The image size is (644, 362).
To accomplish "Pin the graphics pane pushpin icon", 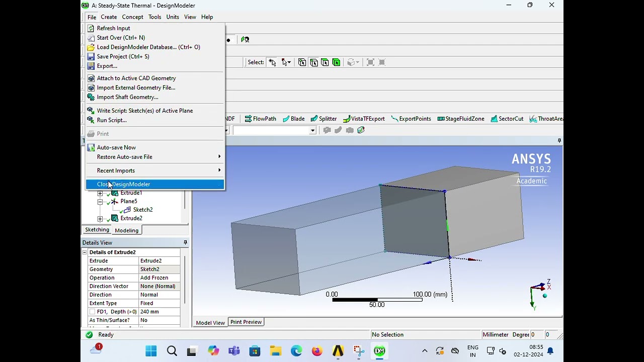I will (x=559, y=141).
